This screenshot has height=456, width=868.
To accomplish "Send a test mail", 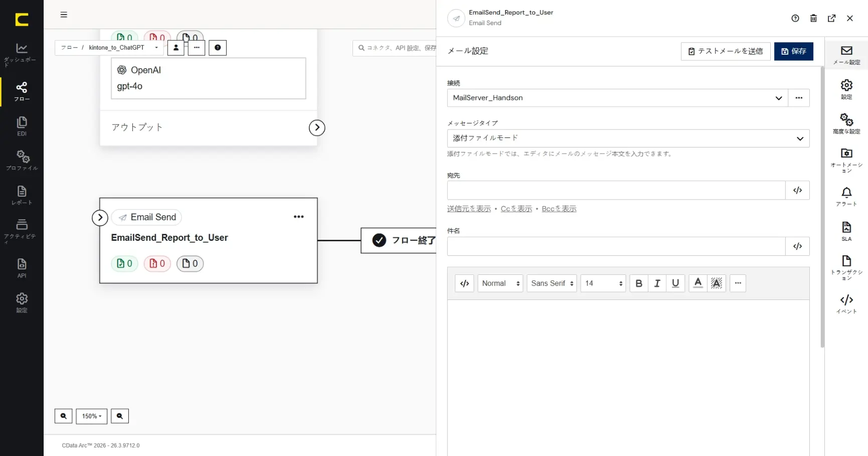I will point(726,51).
